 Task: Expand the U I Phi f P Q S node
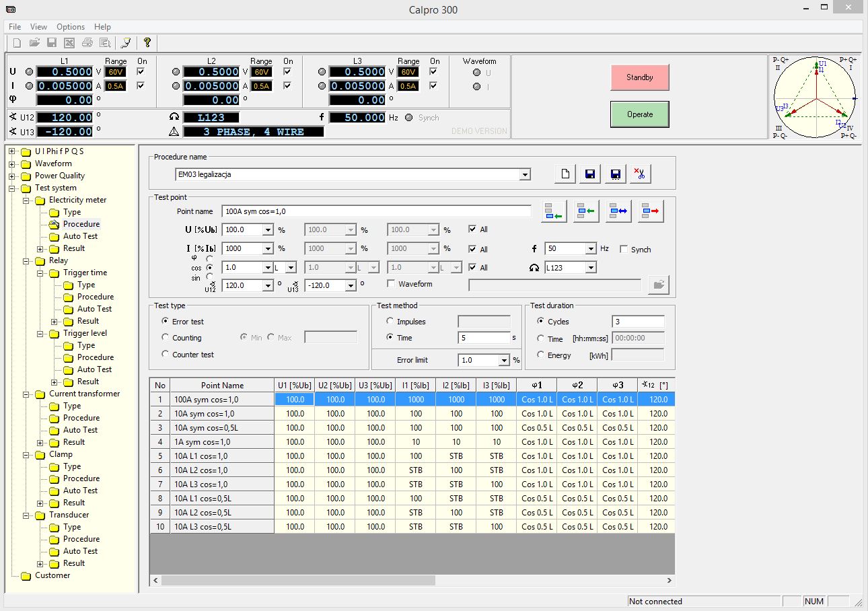(11, 151)
